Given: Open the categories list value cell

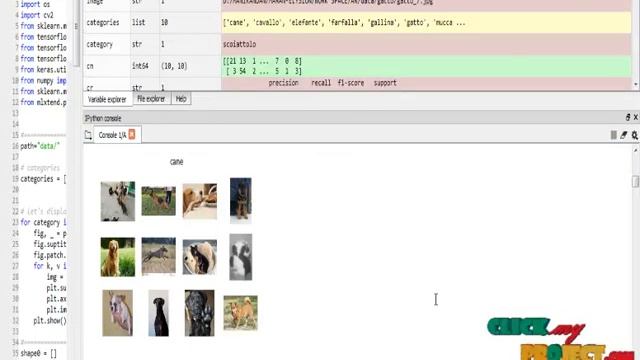Looking at the screenshot, I should tap(426, 22).
